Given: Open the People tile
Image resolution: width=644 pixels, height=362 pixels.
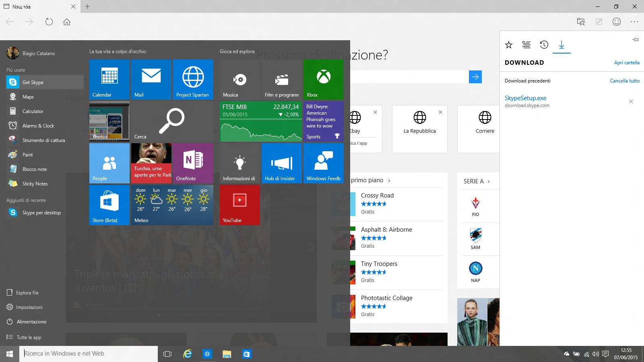Looking at the screenshot, I should (x=109, y=163).
